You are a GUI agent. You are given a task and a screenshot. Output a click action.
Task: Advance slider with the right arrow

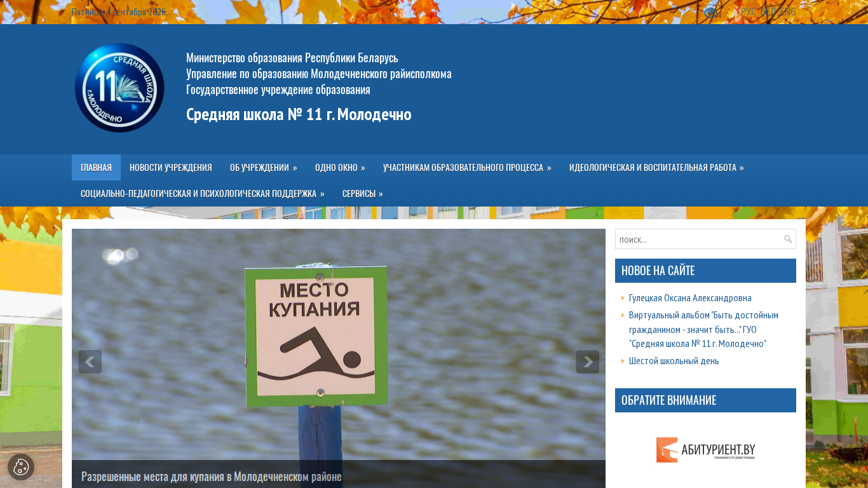[587, 362]
